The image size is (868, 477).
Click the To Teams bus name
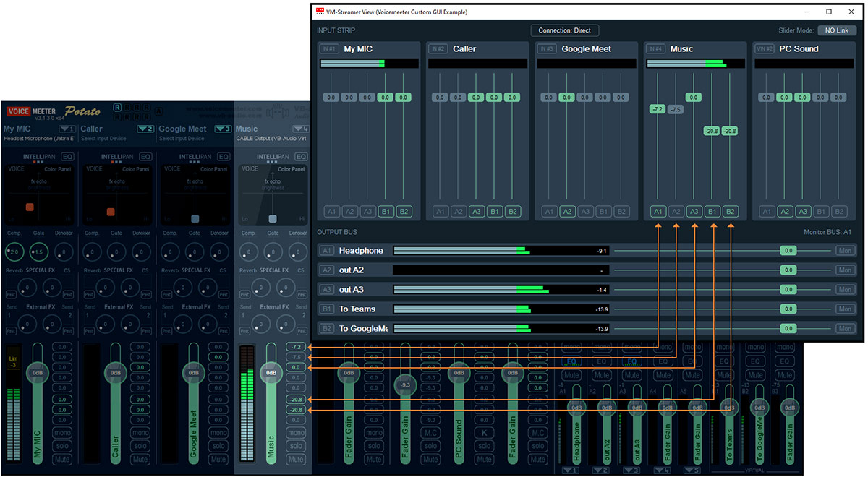tap(357, 309)
